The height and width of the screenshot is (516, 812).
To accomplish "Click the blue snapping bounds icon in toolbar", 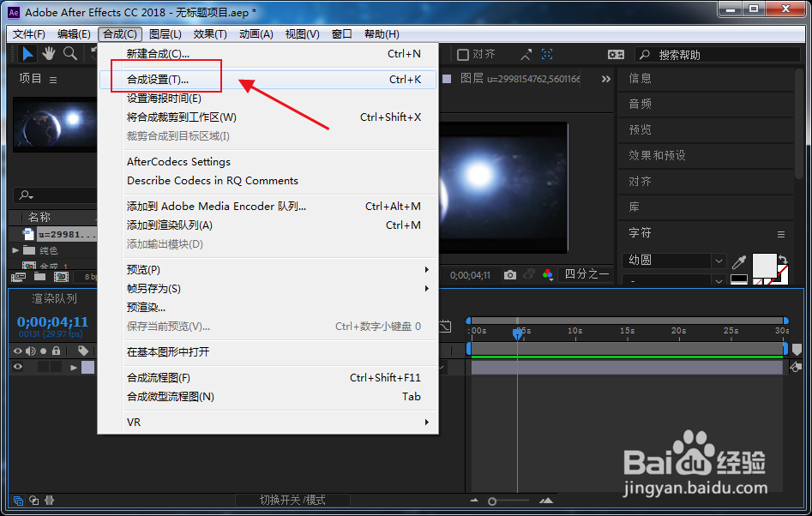I will click(547, 54).
